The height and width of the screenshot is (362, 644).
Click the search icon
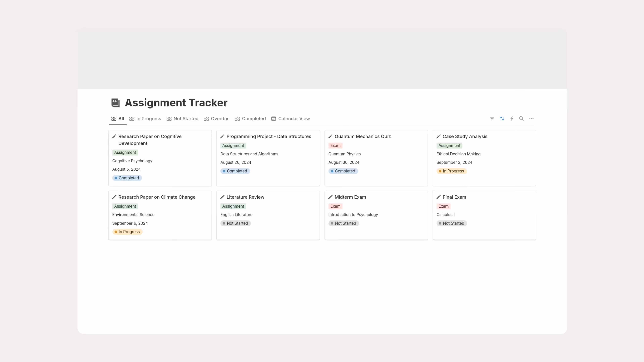tap(521, 118)
